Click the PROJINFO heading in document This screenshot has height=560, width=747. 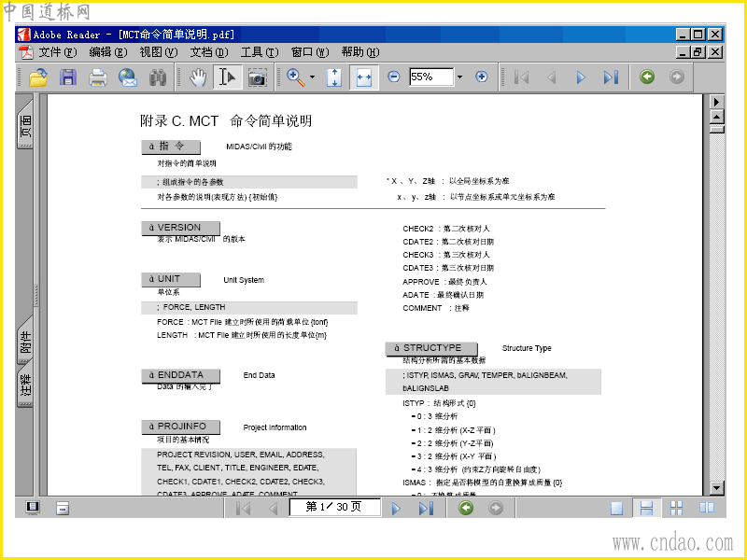point(180,427)
